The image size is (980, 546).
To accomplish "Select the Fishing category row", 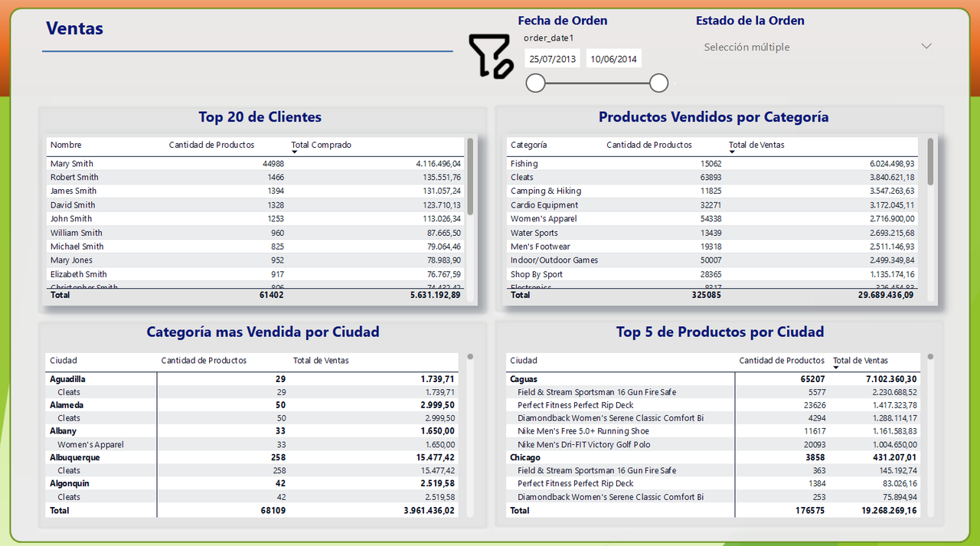I will [x=712, y=163].
